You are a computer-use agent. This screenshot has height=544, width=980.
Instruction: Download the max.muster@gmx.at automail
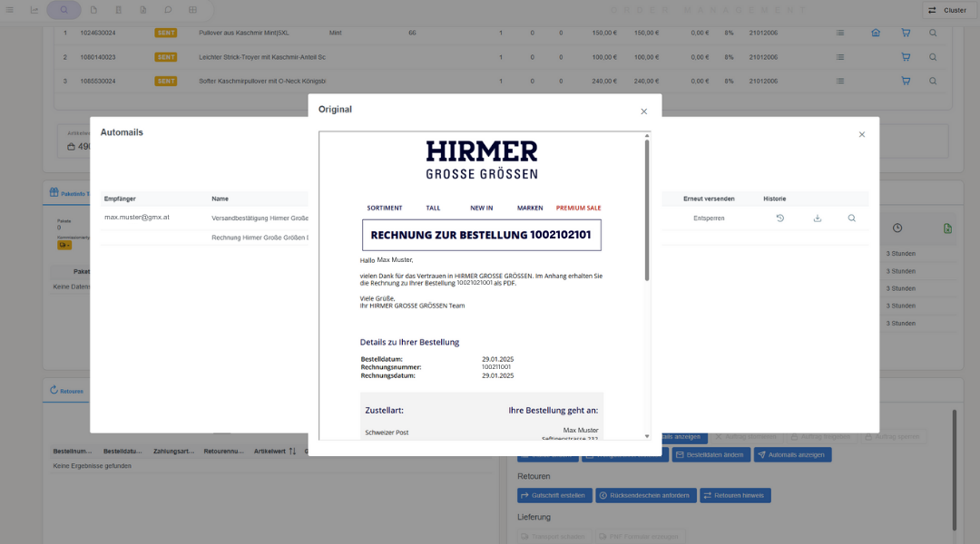tap(817, 218)
